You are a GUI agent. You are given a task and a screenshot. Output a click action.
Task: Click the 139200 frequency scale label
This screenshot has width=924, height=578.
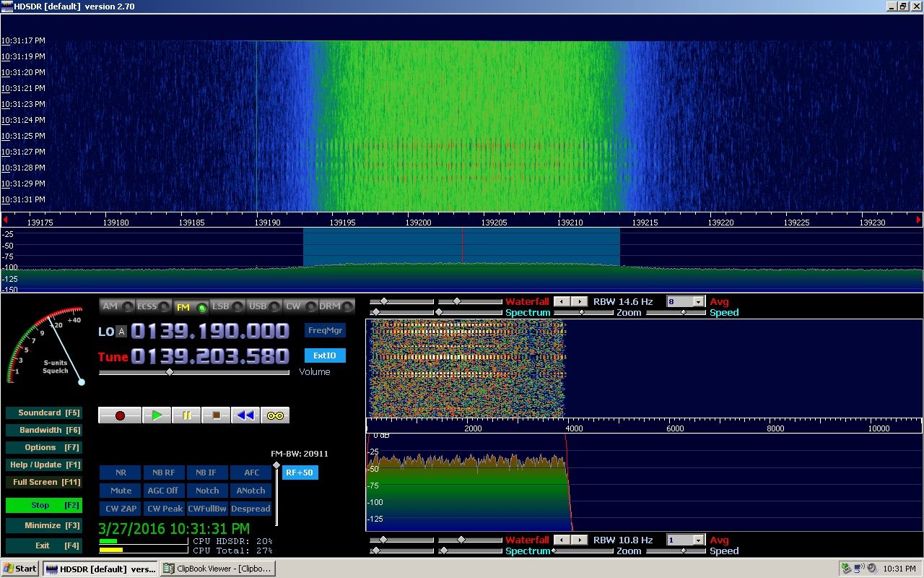coord(419,223)
